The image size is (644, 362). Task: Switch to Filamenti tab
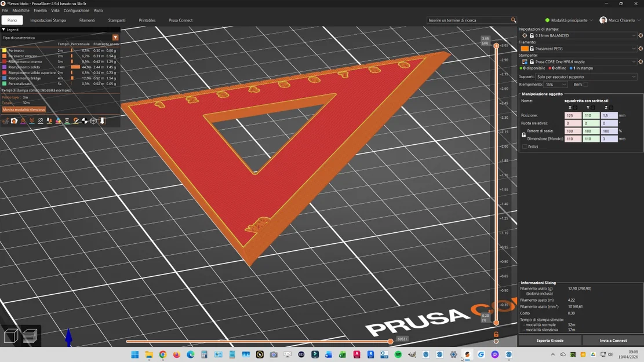(87, 20)
